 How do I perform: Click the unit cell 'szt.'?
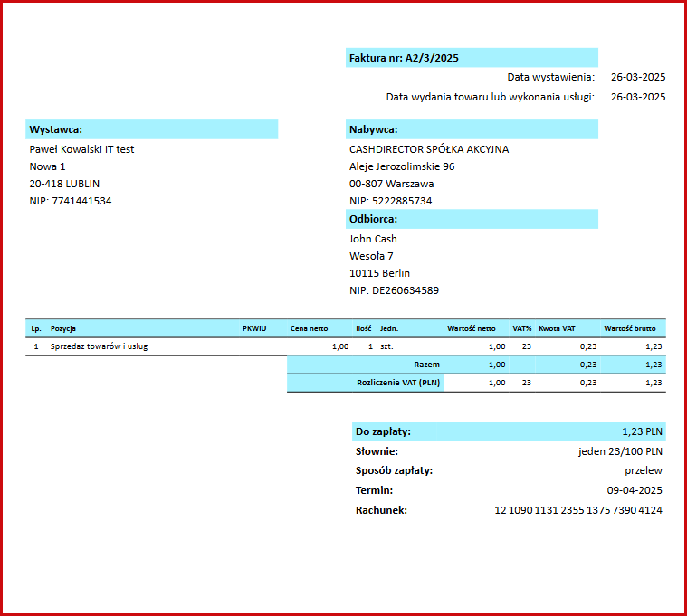tap(386, 346)
